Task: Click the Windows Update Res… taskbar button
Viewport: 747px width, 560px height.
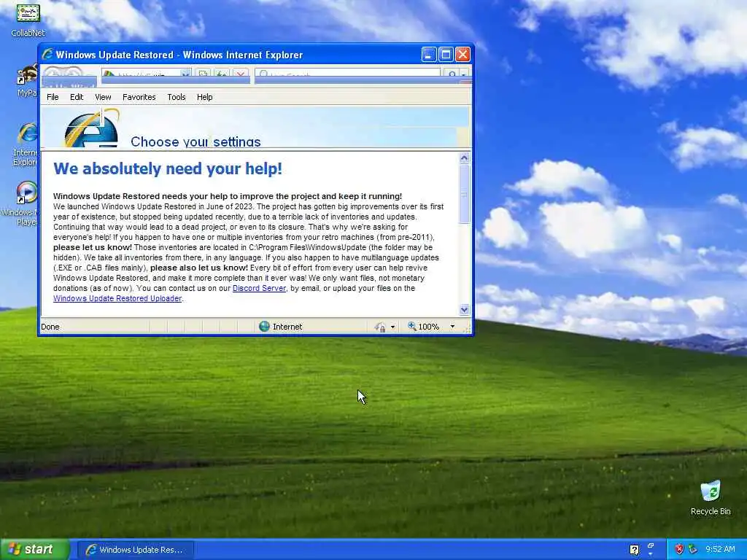Action: click(136, 550)
